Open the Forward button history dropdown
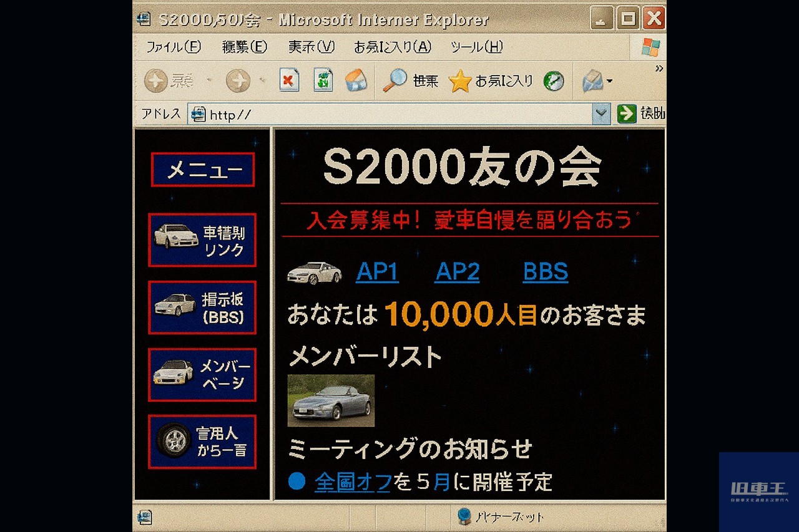Viewport: 799px width, 532px height. 263,80
